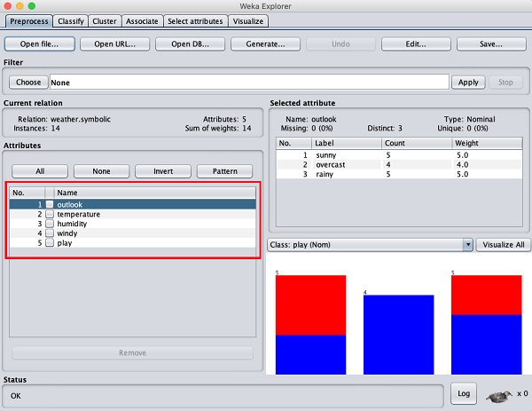Enable the humidity attribute checkbox

click(50, 224)
